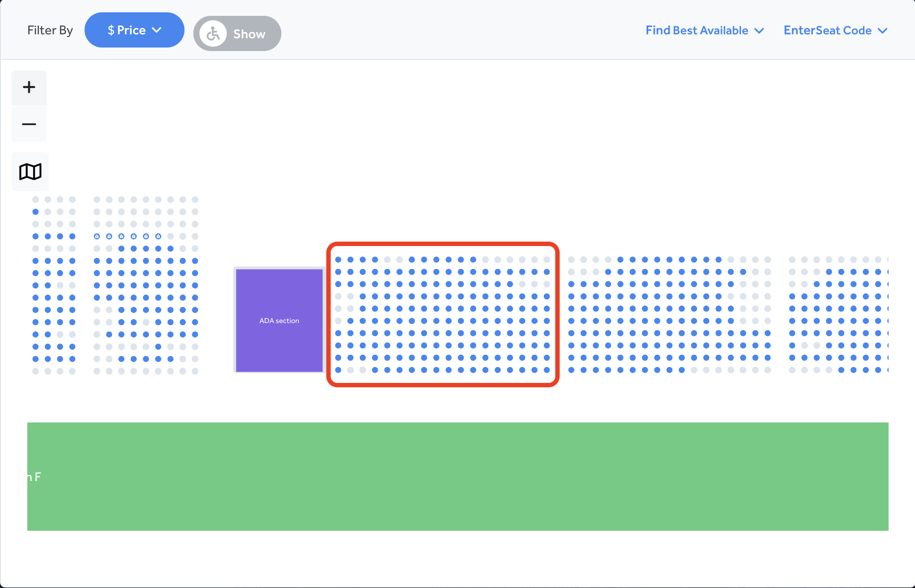The width and height of the screenshot is (915, 588).
Task: Click the red-outlined highlighted section
Action: [x=443, y=313]
